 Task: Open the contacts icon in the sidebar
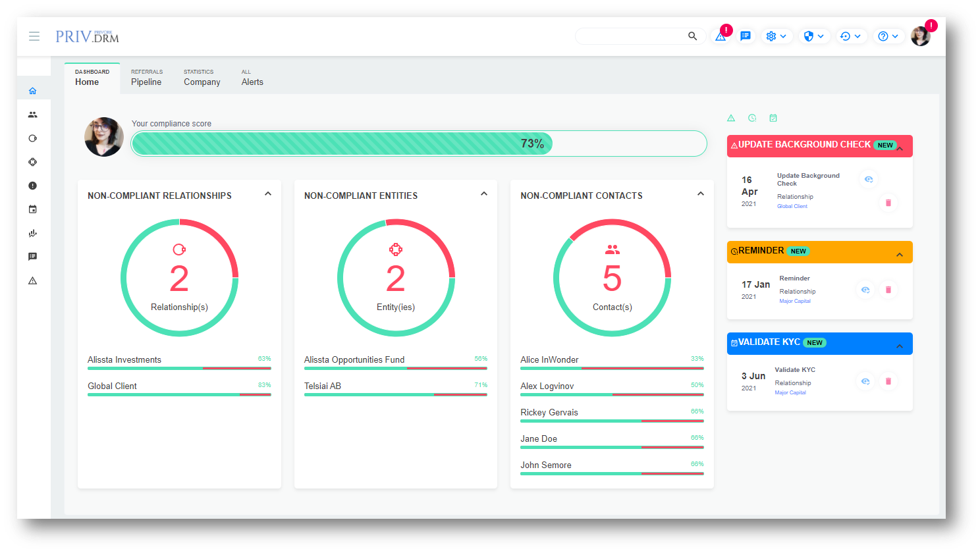33,115
